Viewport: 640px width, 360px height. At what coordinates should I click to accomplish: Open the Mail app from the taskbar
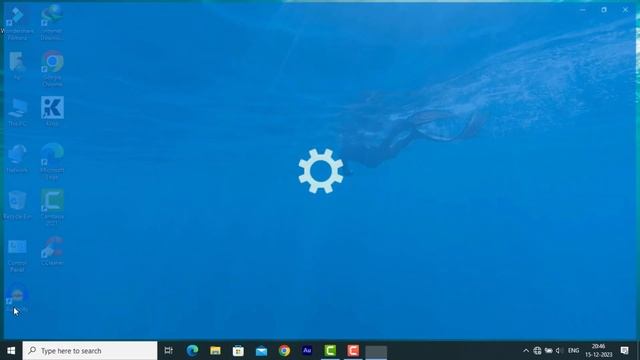261,351
